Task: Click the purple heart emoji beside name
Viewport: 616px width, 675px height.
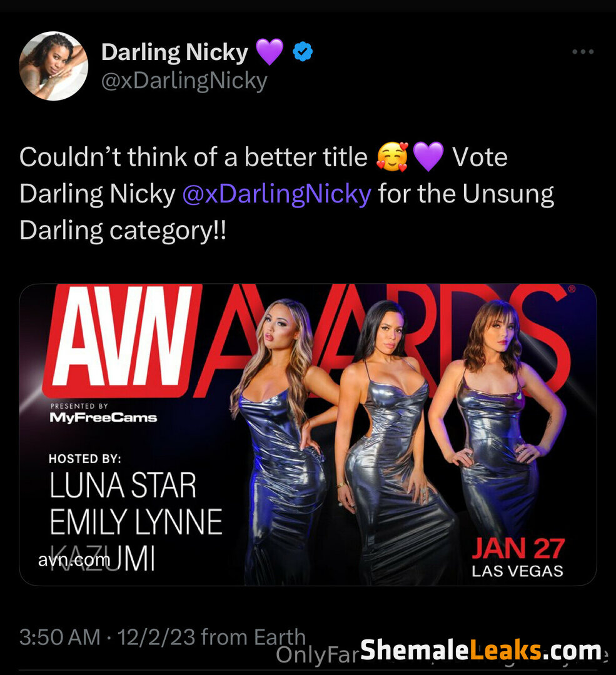Action: pos(270,52)
